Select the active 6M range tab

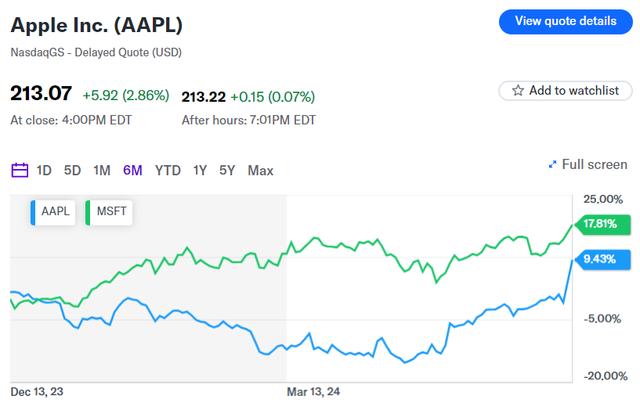(132, 170)
